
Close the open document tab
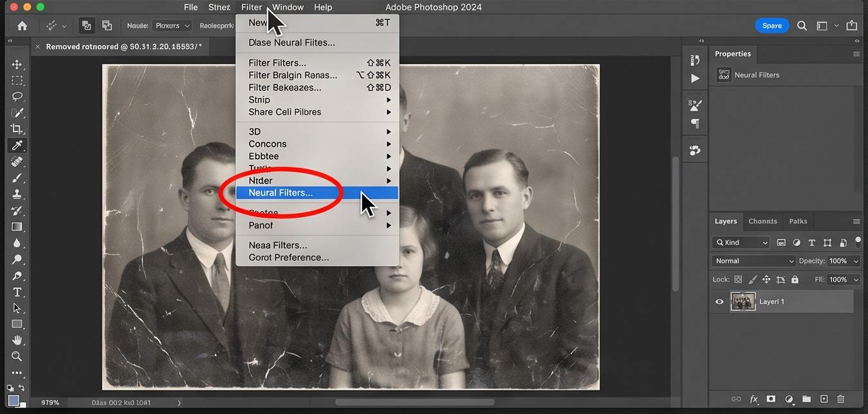pos(37,47)
